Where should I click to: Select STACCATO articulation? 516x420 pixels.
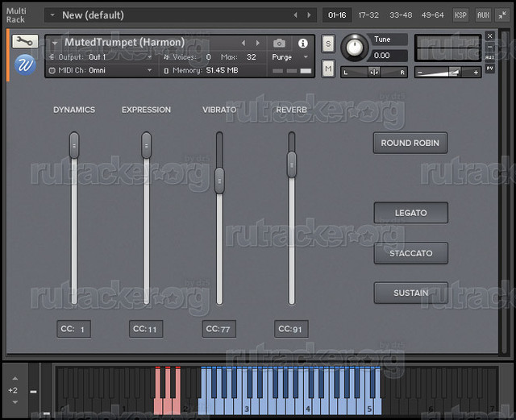(410, 253)
